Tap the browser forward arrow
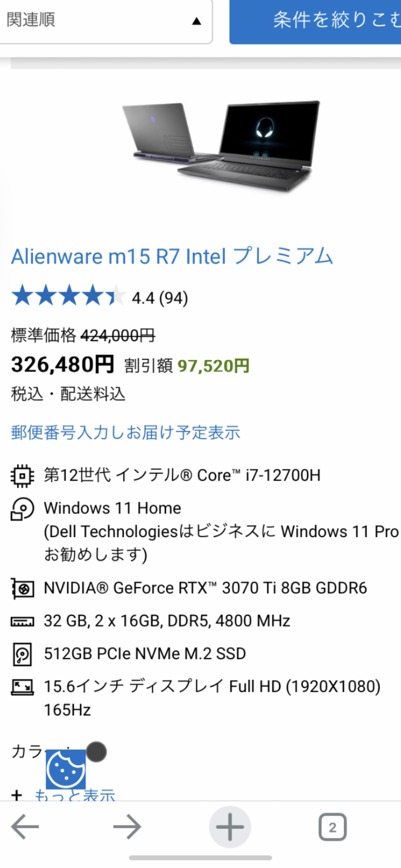The height and width of the screenshot is (868, 401). 127,826
